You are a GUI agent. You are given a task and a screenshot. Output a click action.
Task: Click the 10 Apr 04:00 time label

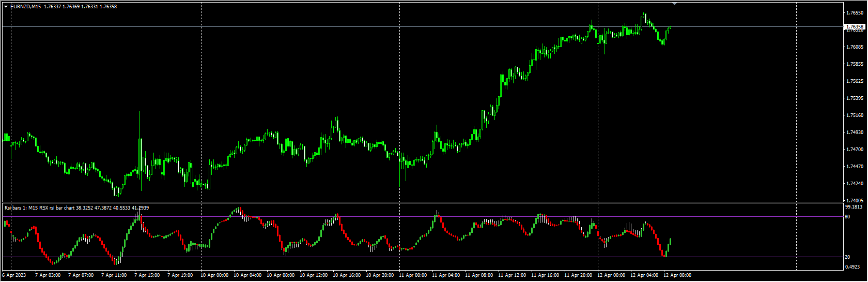pos(247,275)
